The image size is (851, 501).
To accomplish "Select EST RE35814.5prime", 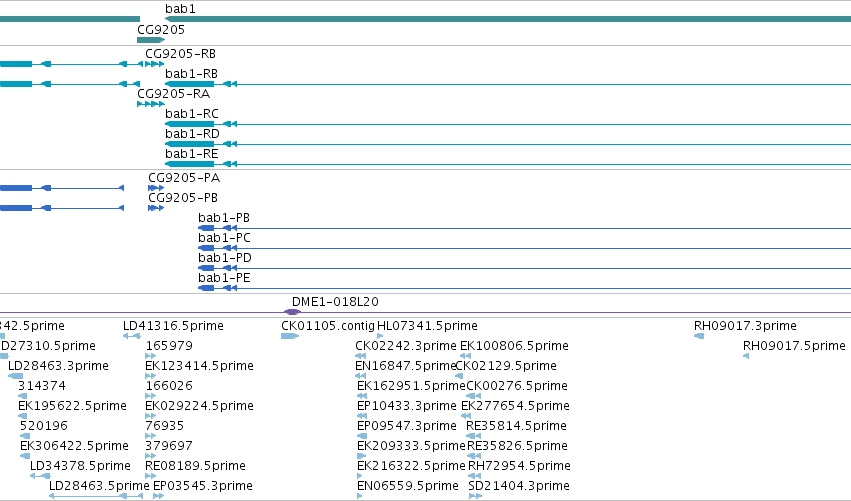I will (x=516, y=426).
